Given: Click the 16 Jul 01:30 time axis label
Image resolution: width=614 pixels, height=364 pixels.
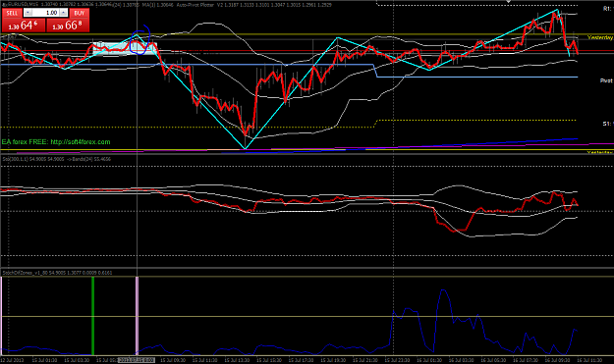Looking at the screenshot, I should tap(428, 360).
